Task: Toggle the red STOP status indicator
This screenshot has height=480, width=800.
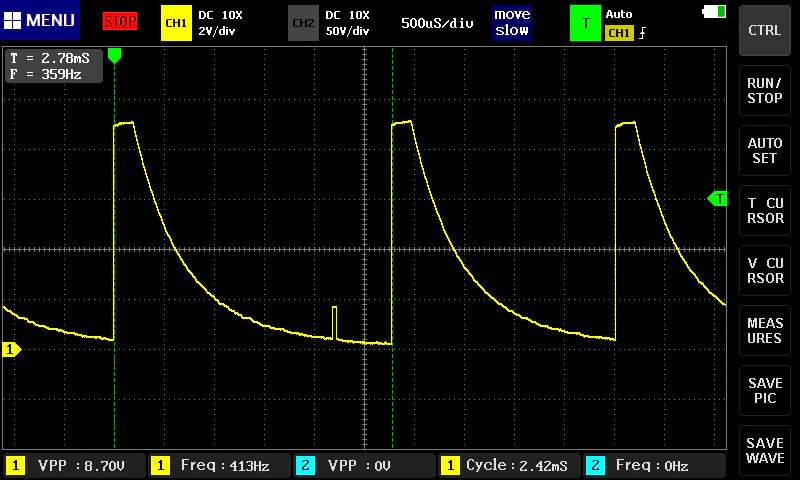Action: (x=120, y=21)
